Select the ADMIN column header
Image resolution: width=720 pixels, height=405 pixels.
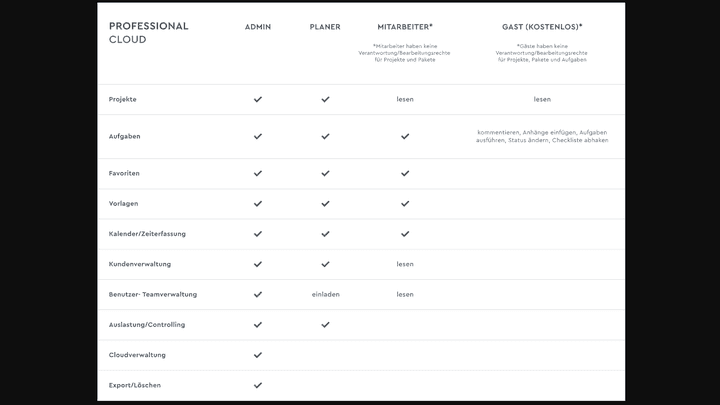(x=258, y=27)
